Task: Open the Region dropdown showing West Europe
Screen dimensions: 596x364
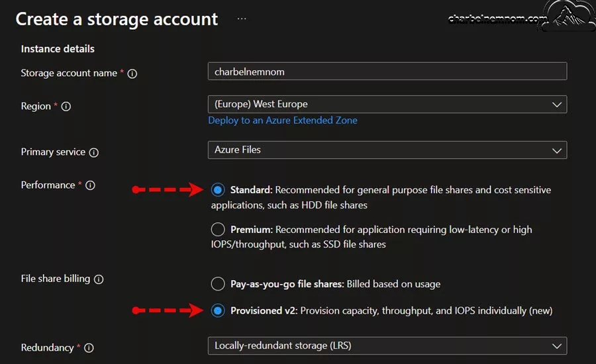Action: coord(387,104)
